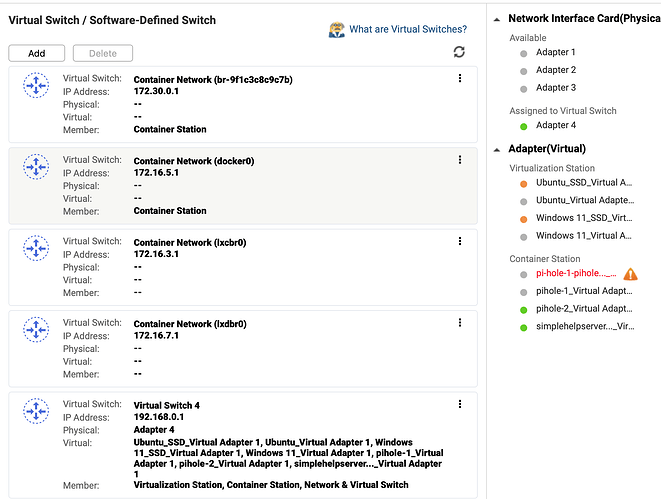
Task: Open three-dot menu for br-9f1c3c8c9c7b network
Action: 460,78
